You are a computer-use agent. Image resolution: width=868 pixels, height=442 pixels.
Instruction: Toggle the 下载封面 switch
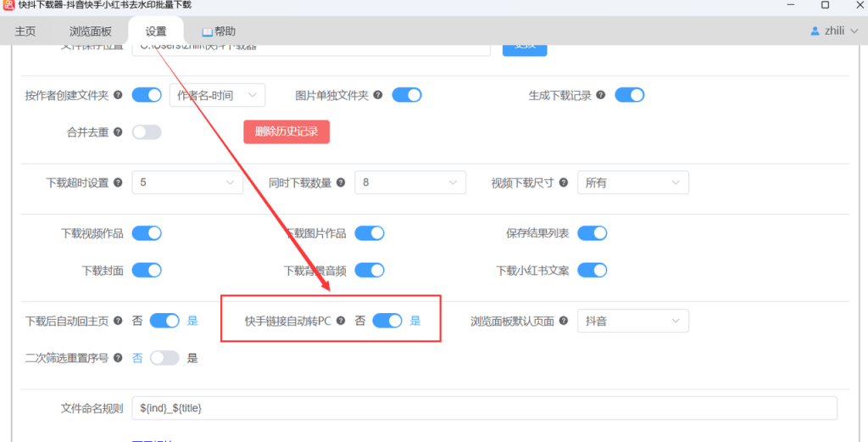coord(147,271)
